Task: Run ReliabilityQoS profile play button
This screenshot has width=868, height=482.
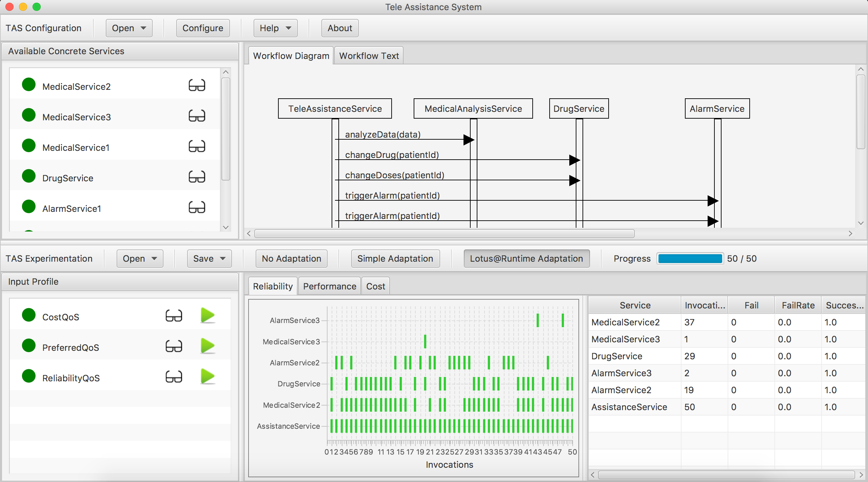Action: click(x=208, y=377)
